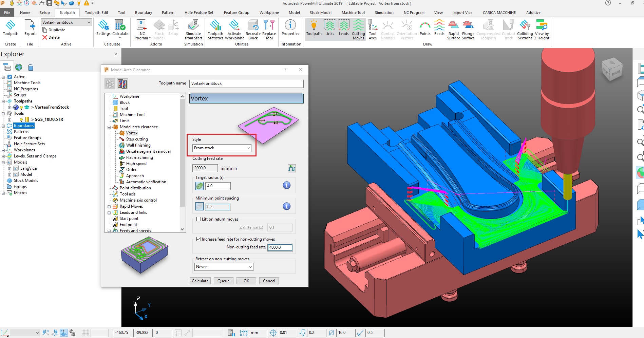Open the CARICA MACCHINE menu
The height and width of the screenshot is (338, 644).
[499, 13]
